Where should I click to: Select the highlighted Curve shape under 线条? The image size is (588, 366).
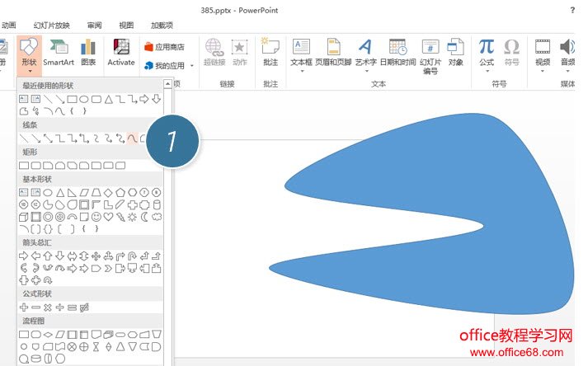[132, 138]
